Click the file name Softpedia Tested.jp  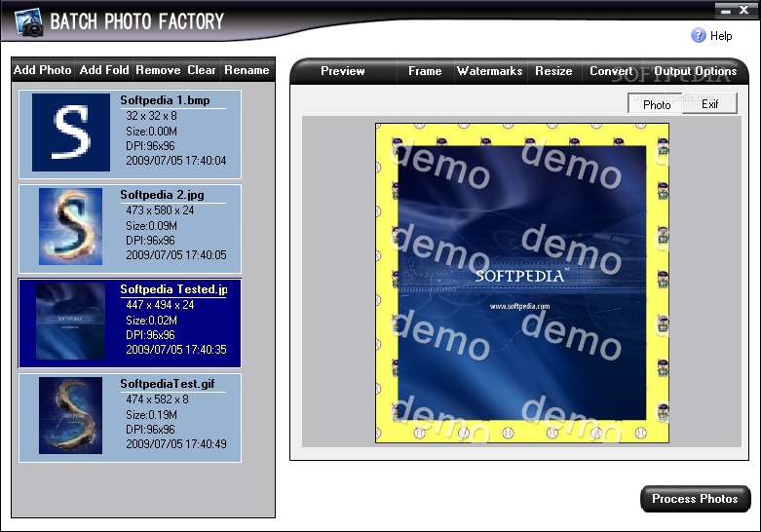(x=173, y=289)
